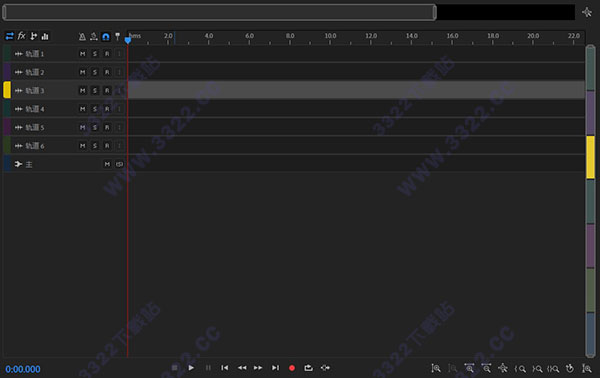Arm track 轨道 4 for record

pyautogui.click(x=107, y=109)
